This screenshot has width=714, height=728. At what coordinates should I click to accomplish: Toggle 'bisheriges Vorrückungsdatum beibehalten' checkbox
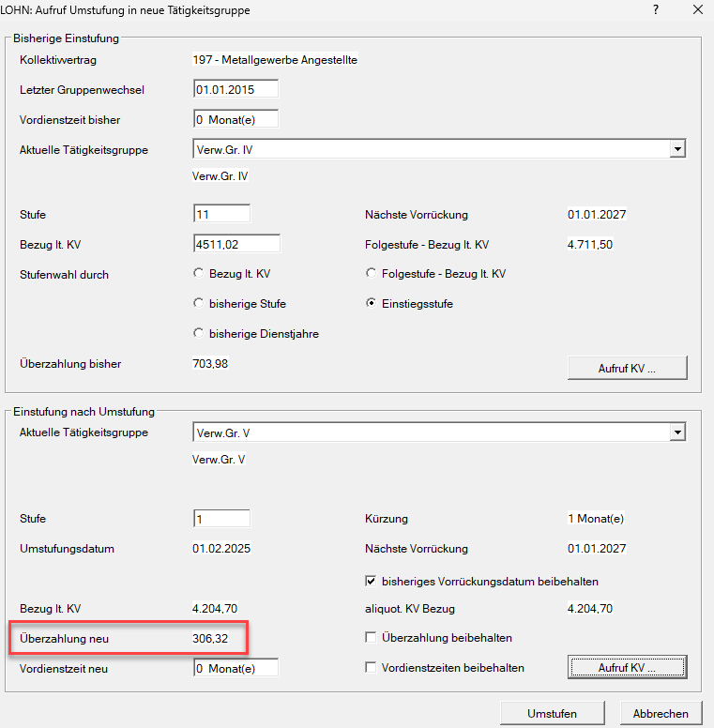(x=371, y=582)
